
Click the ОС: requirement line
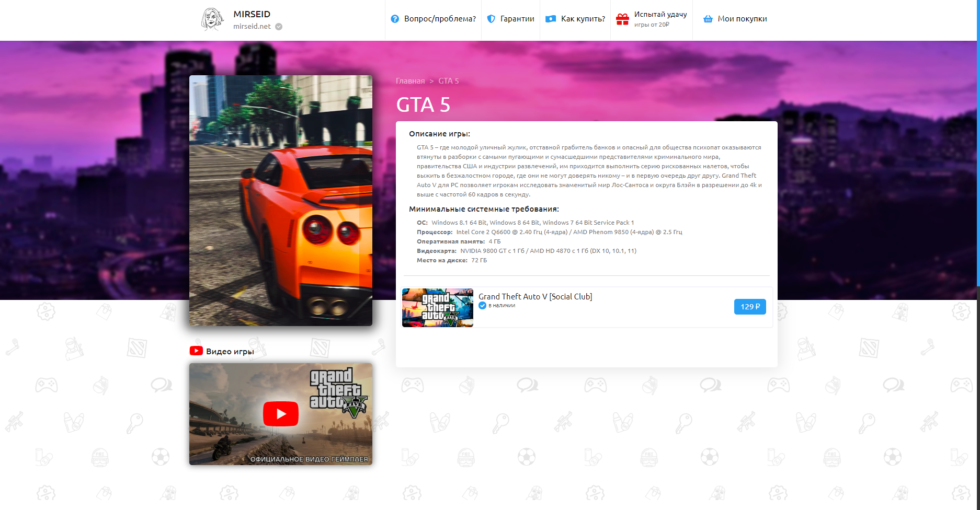click(525, 223)
